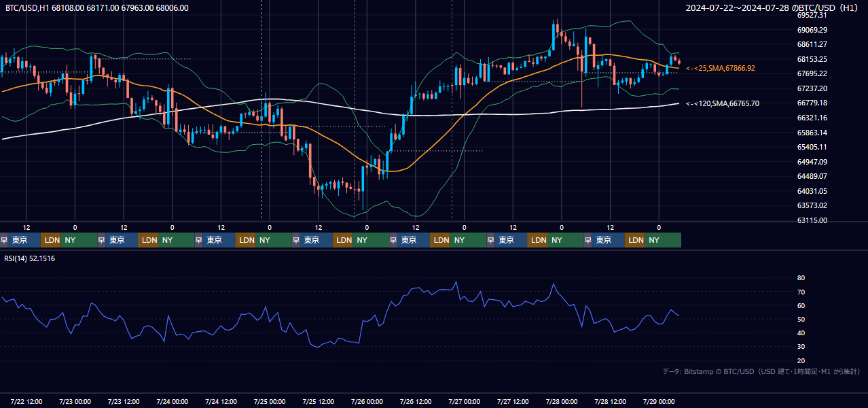
Task: Select date label 7/29 00:00
Action: (x=659, y=401)
